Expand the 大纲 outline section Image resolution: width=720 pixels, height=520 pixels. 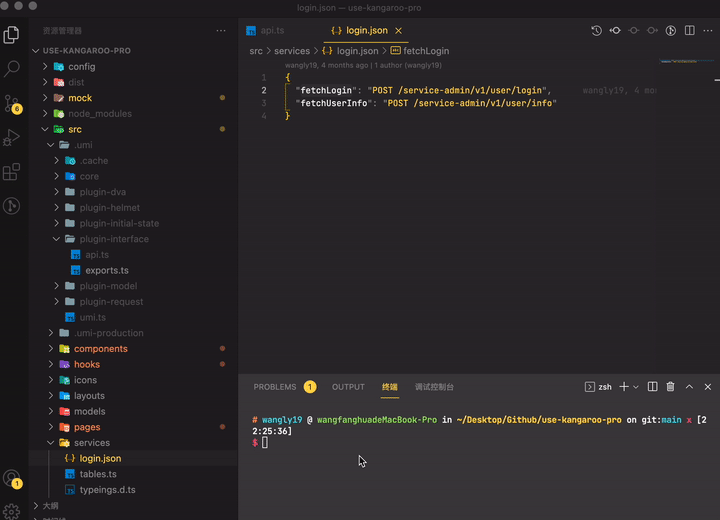36,506
